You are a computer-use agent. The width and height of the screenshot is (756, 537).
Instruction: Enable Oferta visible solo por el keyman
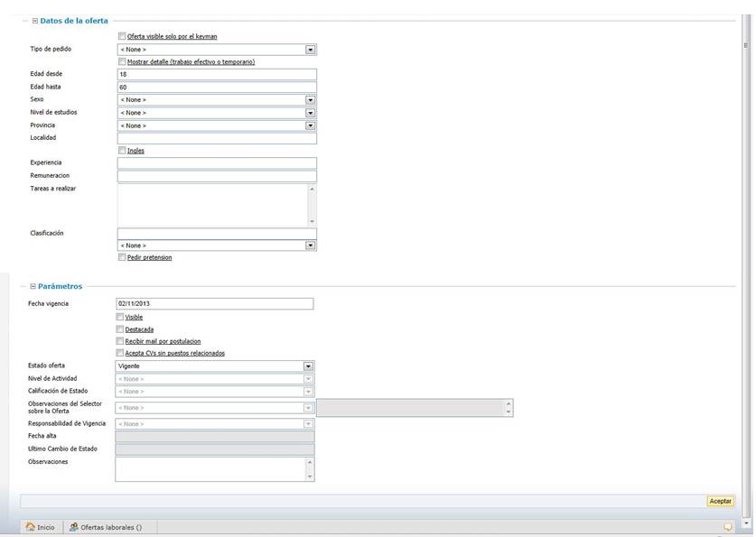point(122,36)
